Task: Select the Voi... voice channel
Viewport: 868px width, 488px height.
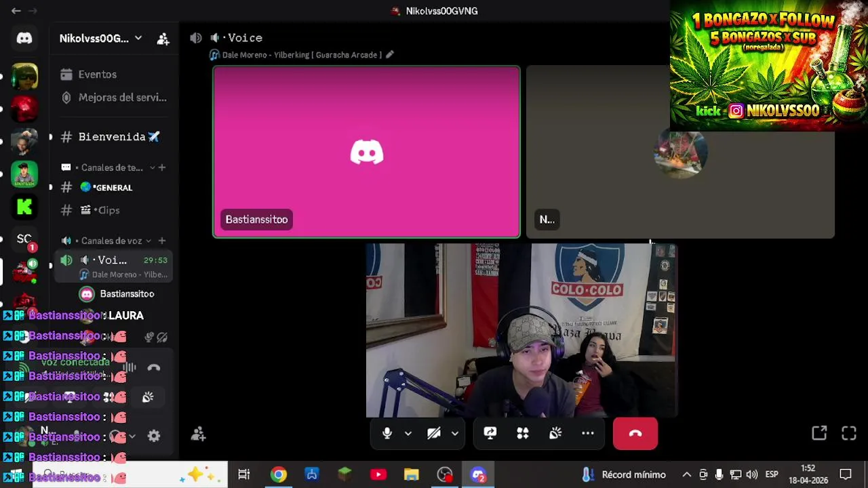Action: point(114,266)
